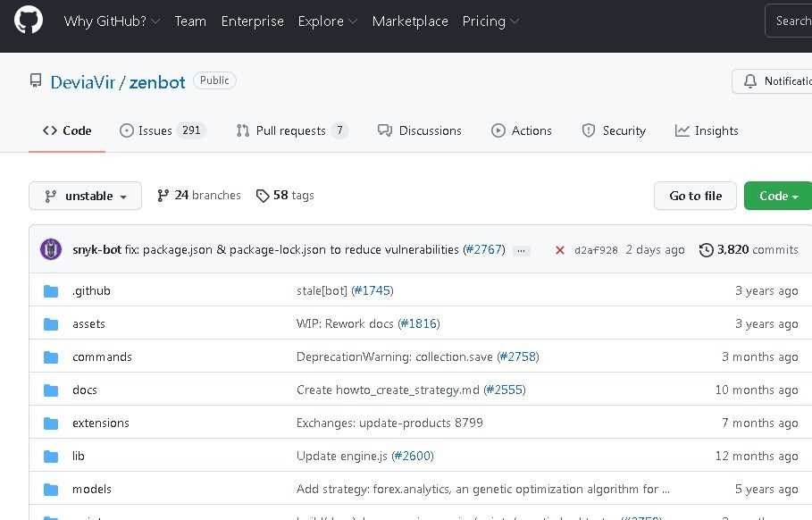812x520 pixels.
Task: Go to the Insights tab
Action: [707, 130]
